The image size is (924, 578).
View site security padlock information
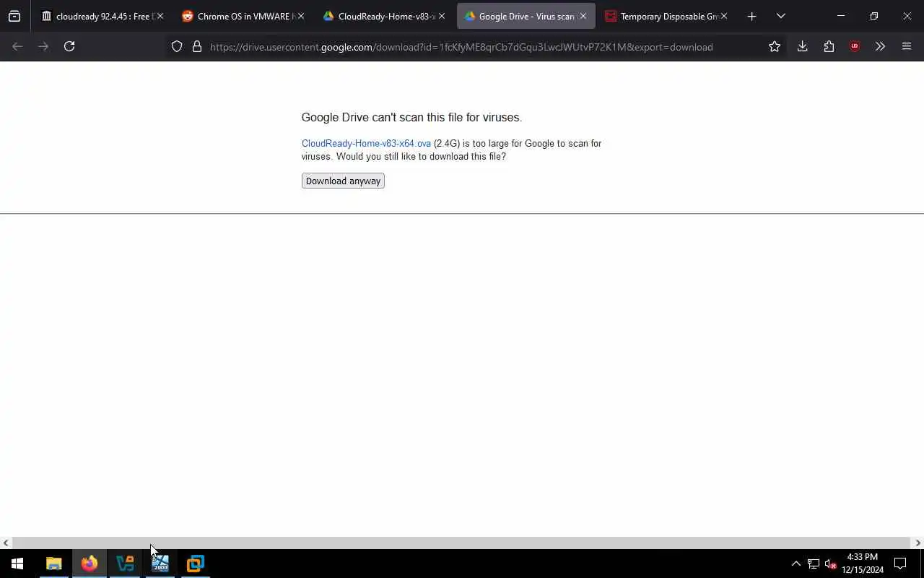197,46
